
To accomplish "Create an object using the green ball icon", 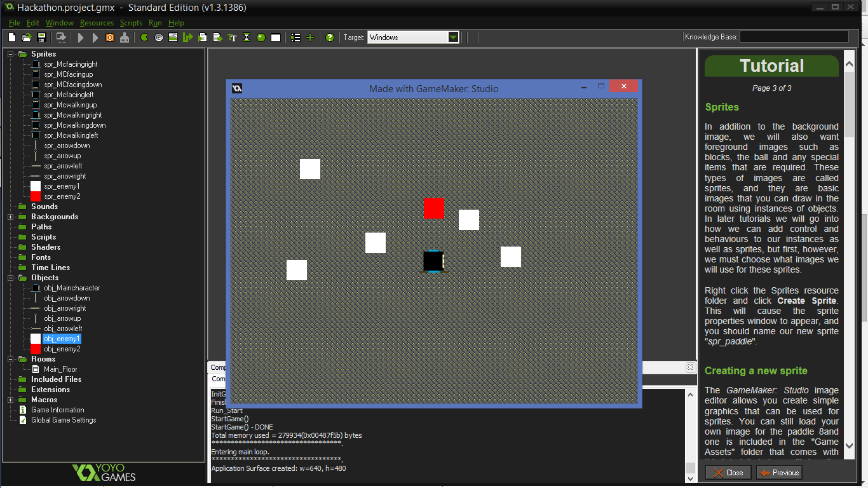I will coord(261,37).
